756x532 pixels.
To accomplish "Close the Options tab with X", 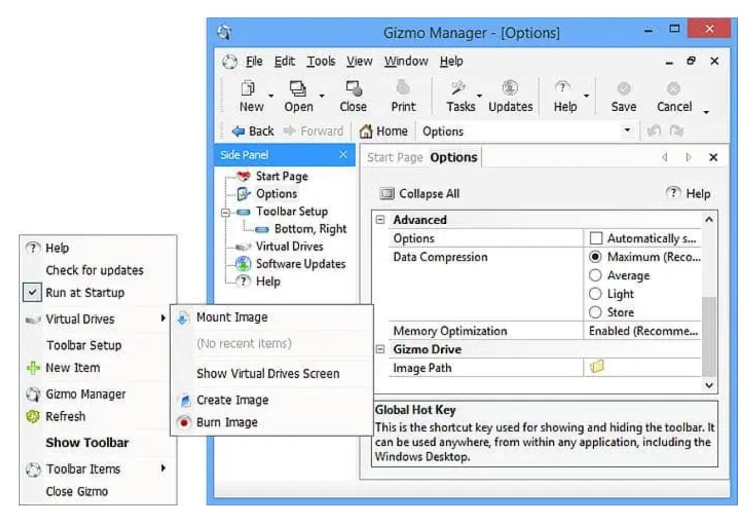I will 713,158.
